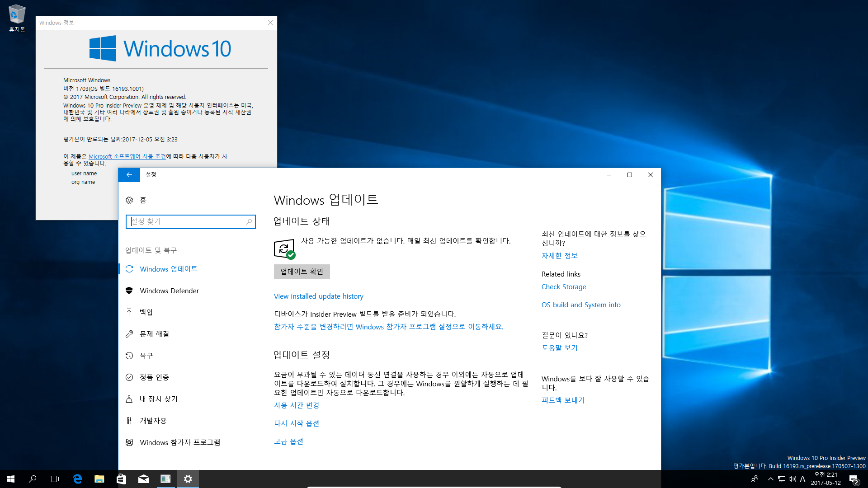
Task: Open the 개발자용 developer tools icon
Action: point(129,421)
